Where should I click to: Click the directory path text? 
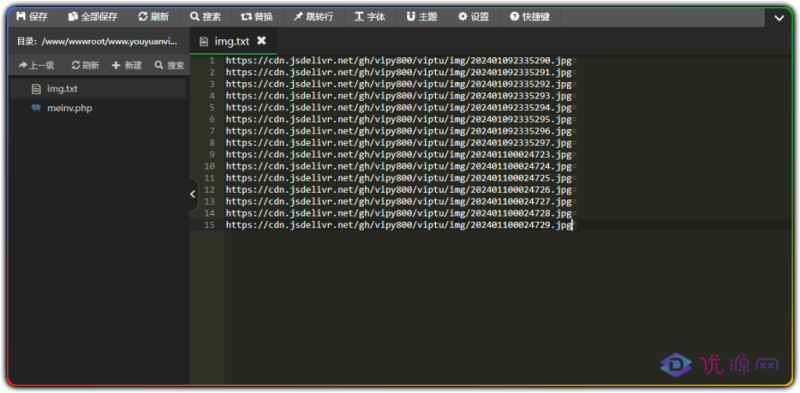pos(97,41)
